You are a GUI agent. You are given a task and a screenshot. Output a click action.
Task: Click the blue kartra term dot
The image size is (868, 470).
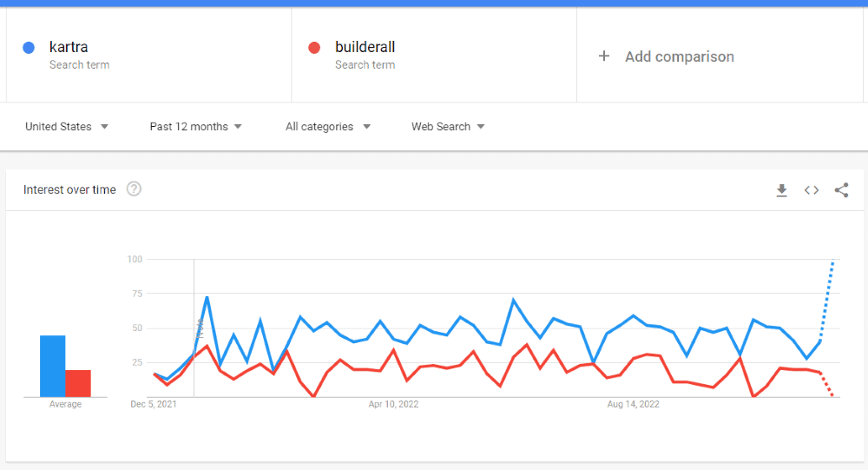[29, 48]
